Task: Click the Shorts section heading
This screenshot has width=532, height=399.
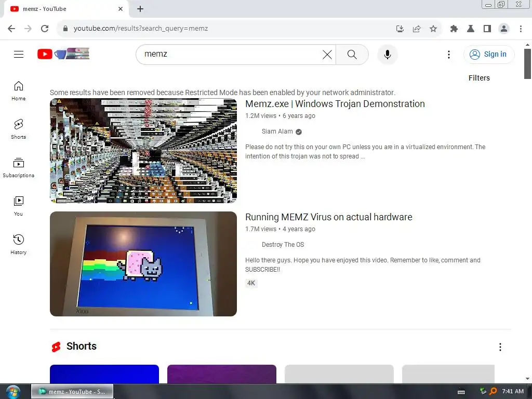Action: click(x=82, y=347)
